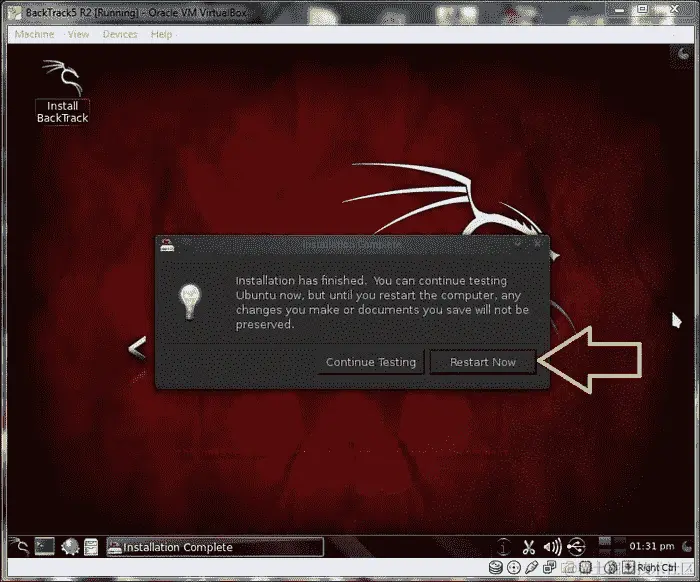The width and height of the screenshot is (700, 582).
Task: Select Installation Complete taskbar entry
Action: (215, 547)
